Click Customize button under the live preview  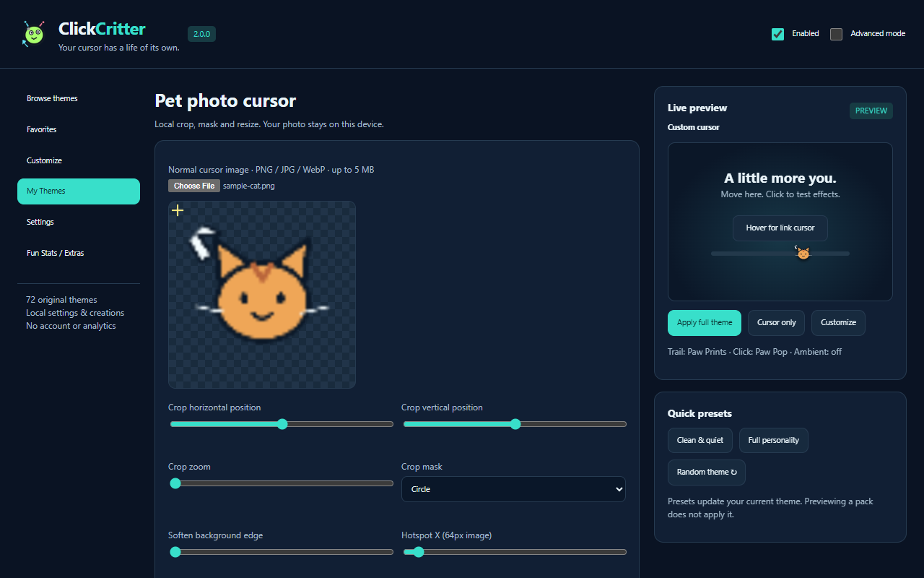pos(838,323)
